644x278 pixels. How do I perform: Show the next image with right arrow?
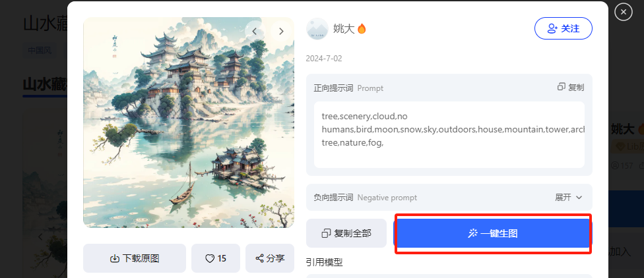(x=281, y=31)
